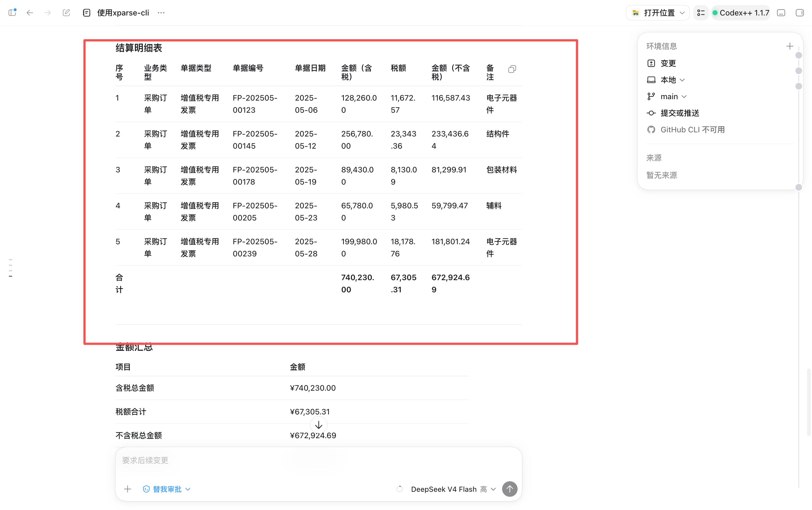The height and width of the screenshot is (510, 812).
Task: Go back with the left arrow
Action: [x=30, y=13]
